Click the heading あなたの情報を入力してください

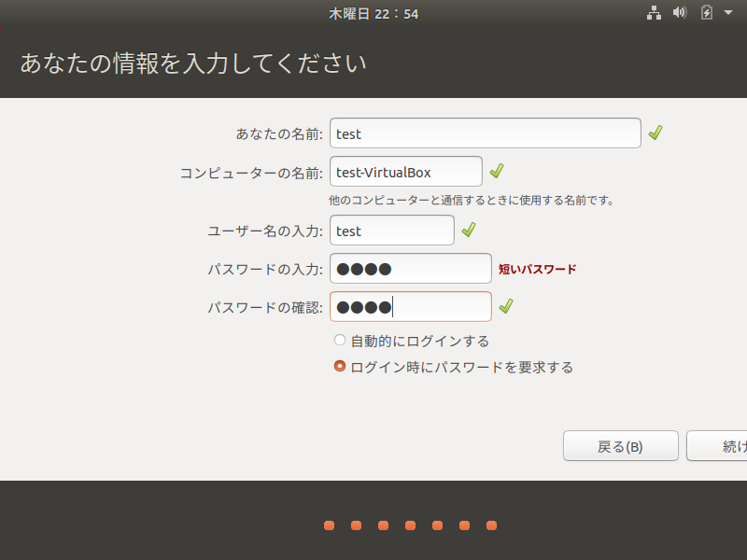pos(193,63)
